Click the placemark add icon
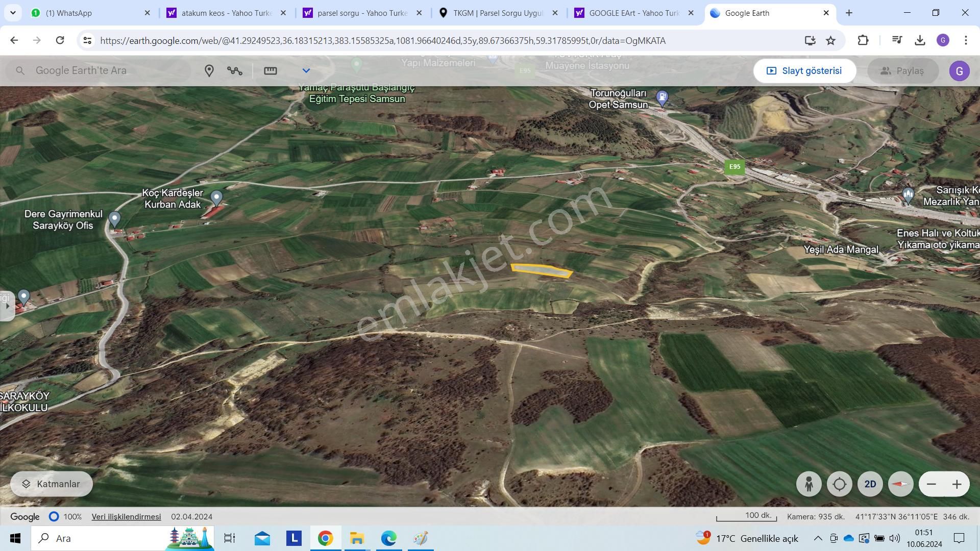The height and width of the screenshot is (551, 980). click(209, 71)
